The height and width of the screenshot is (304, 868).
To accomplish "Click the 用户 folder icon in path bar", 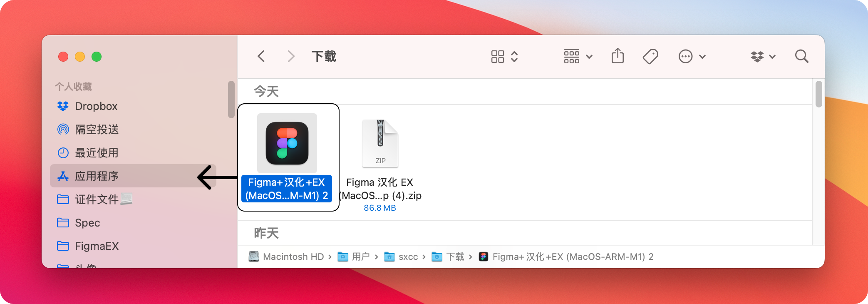I will tap(343, 257).
